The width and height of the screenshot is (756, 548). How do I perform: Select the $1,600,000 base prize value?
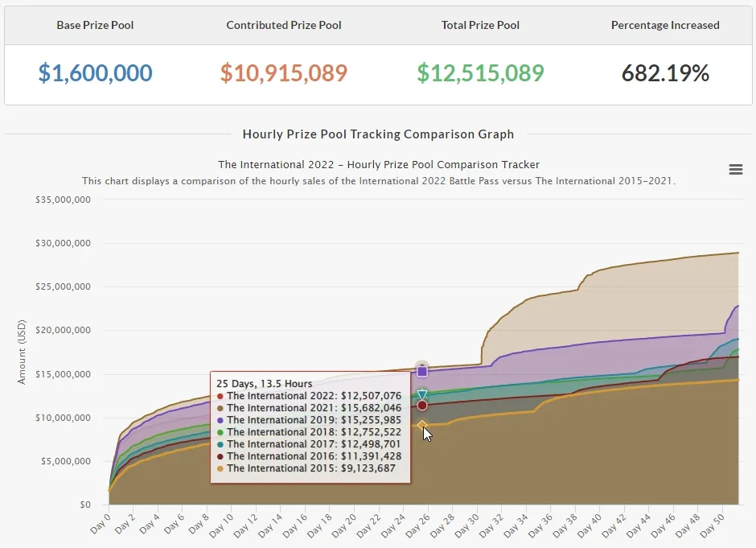pyautogui.click(x=96, y=73)
